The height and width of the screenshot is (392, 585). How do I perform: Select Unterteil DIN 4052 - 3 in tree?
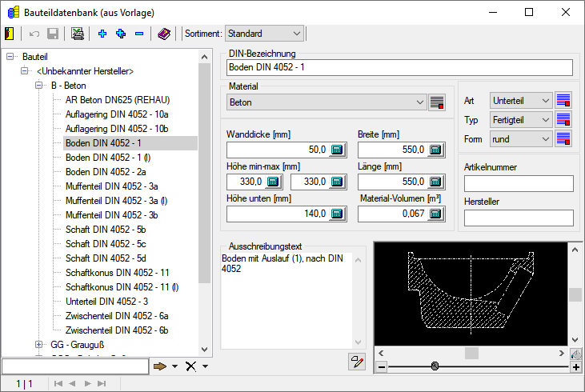point(106,302)
